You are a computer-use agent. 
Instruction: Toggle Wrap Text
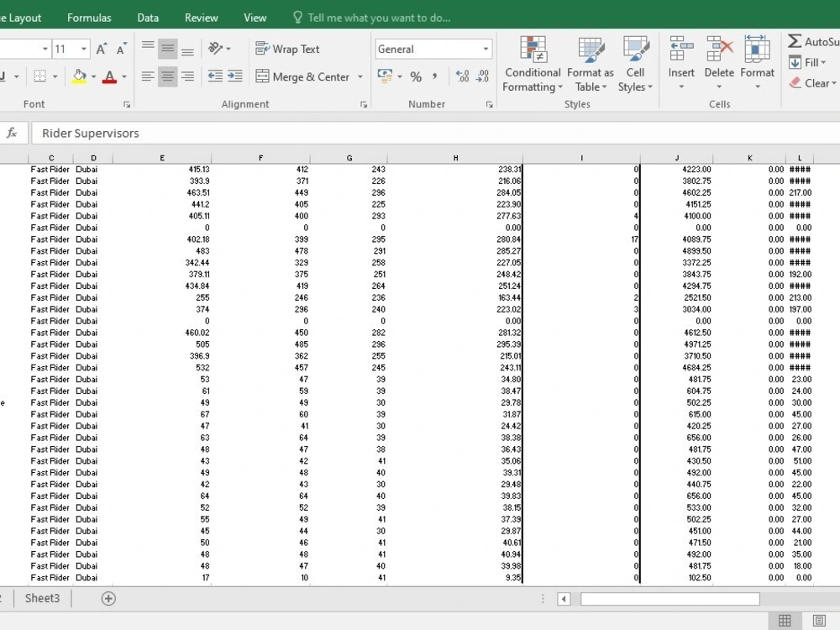coord(287,49)
